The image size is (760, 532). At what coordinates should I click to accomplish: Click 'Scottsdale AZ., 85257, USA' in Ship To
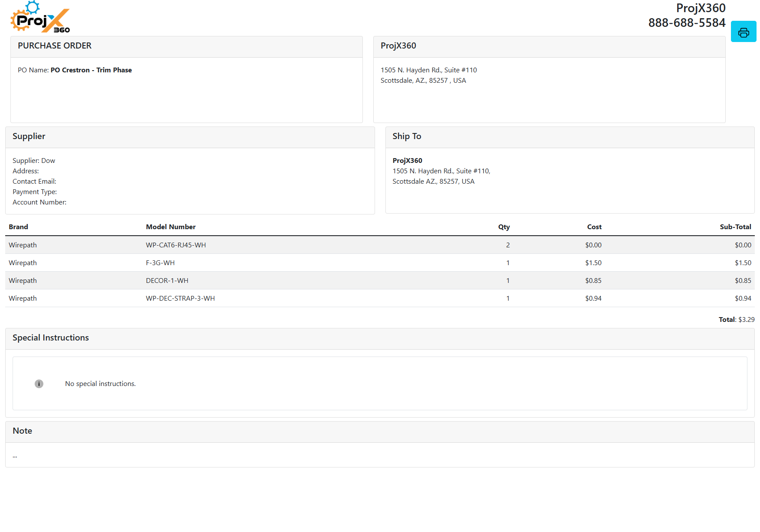[x=434, y=182]
